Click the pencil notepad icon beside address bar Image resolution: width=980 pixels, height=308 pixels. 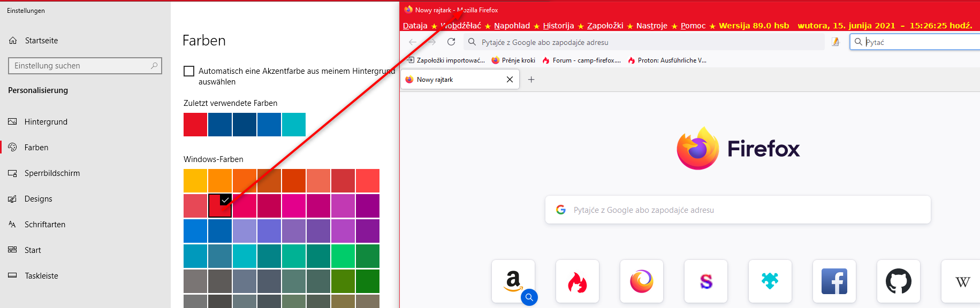tap(835, 42)
